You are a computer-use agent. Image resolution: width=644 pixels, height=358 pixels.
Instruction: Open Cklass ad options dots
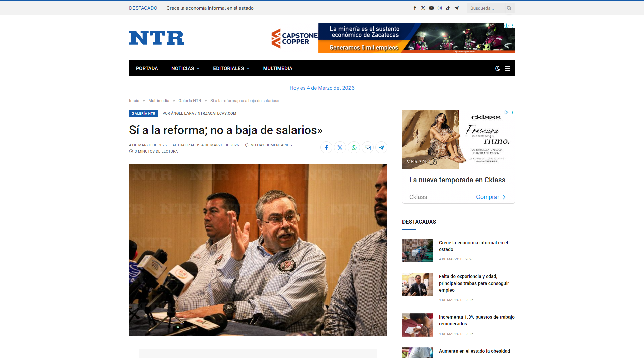(512, 112)
